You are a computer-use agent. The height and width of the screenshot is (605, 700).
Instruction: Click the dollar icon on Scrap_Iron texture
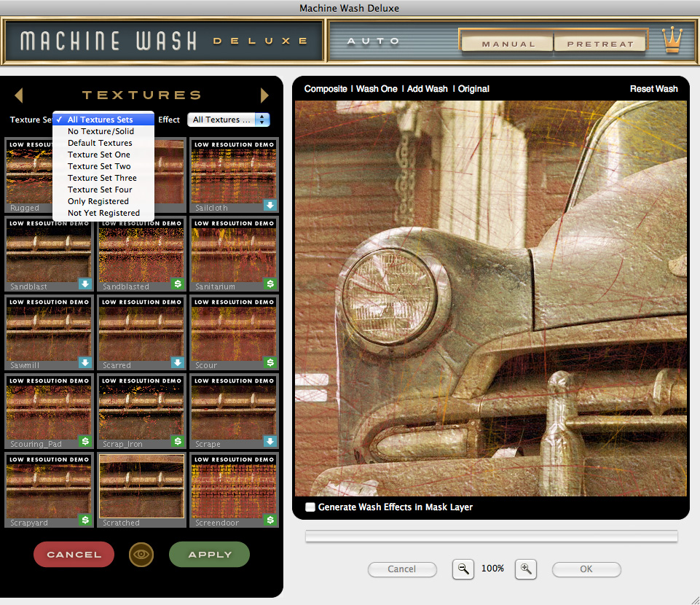178,442
